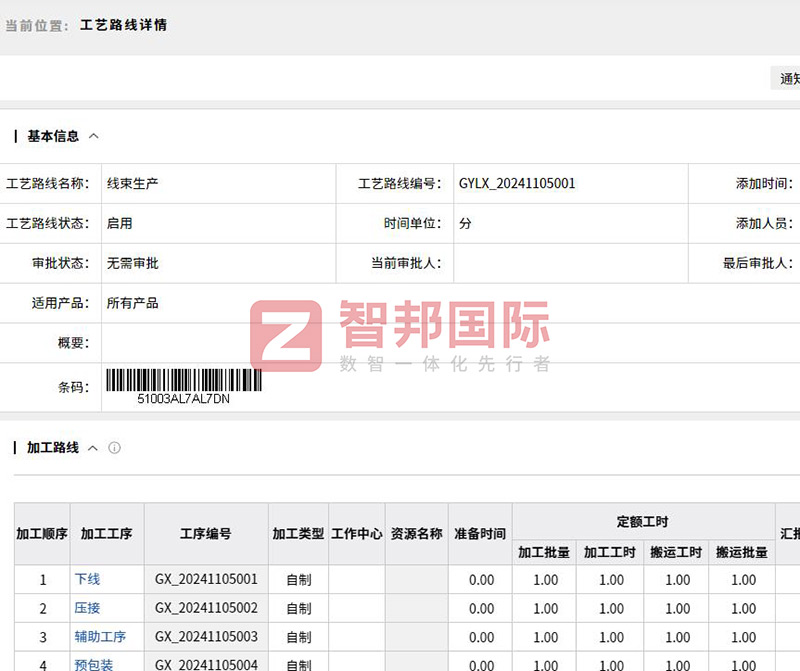
Task: Open the 压接 process step link
Action: click(x=89, y=609)
